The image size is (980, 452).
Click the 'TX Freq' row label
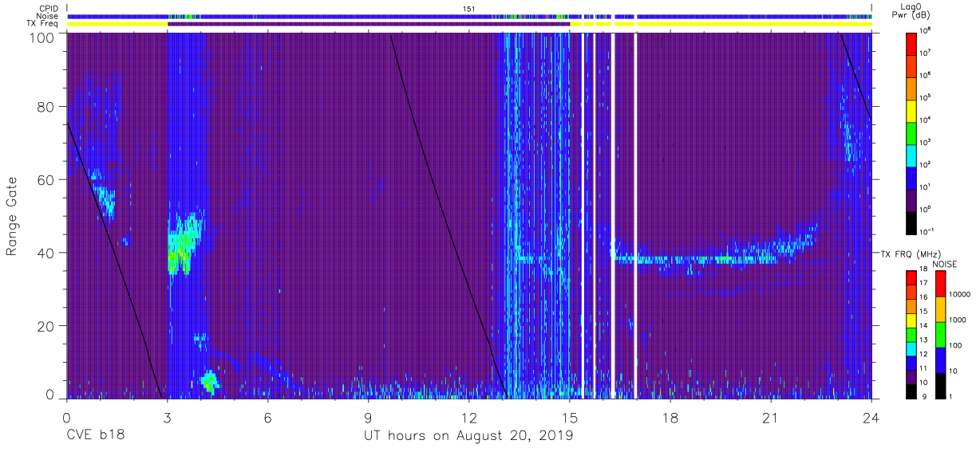pos(41,24)
